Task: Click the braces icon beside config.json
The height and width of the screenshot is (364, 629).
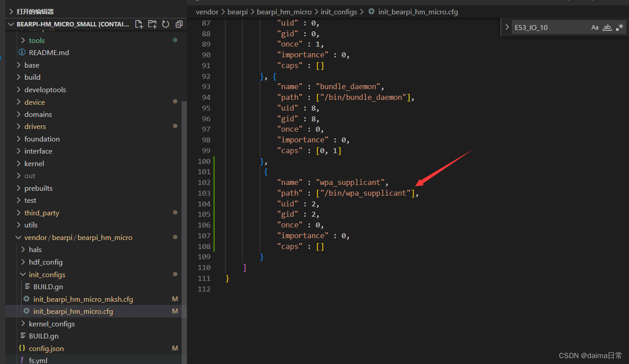Action: pos(22,348)
